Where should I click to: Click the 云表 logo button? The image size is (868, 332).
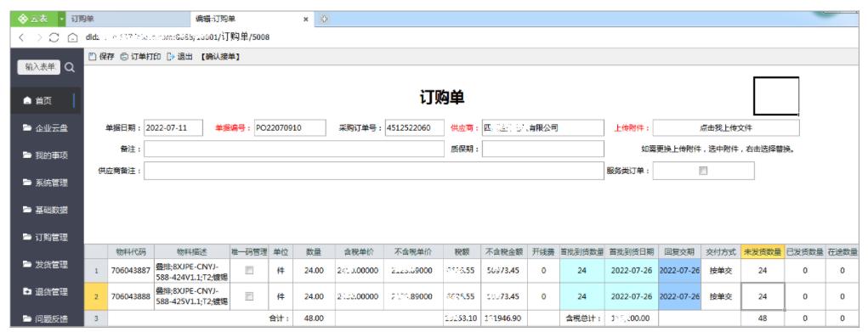(33, 19)
